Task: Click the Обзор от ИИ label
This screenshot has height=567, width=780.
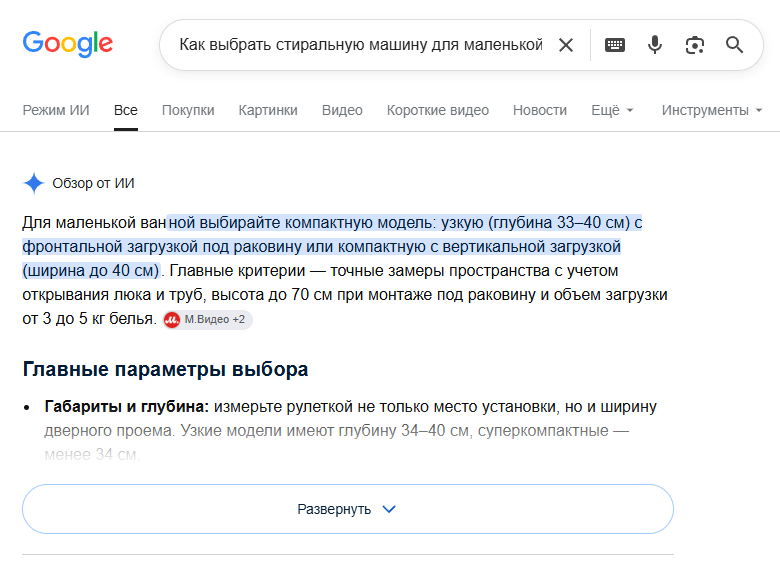Action: pyautogui.click(x=94, y=184)
